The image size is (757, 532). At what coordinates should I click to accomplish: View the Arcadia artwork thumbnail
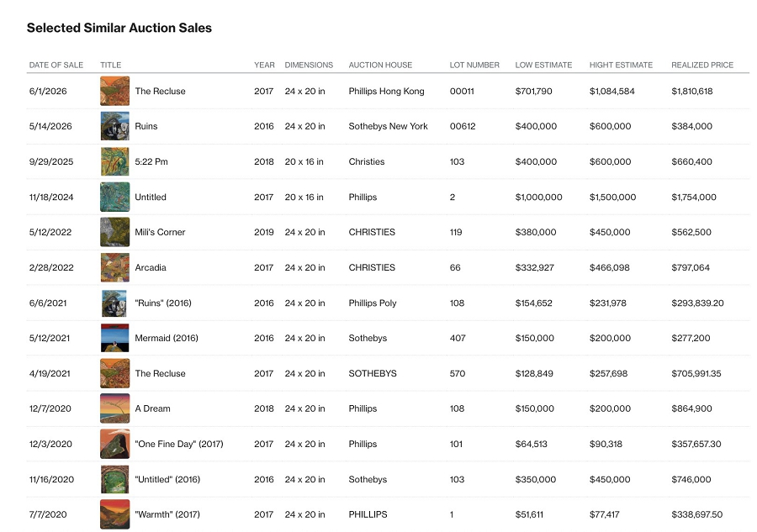[115, 267]
